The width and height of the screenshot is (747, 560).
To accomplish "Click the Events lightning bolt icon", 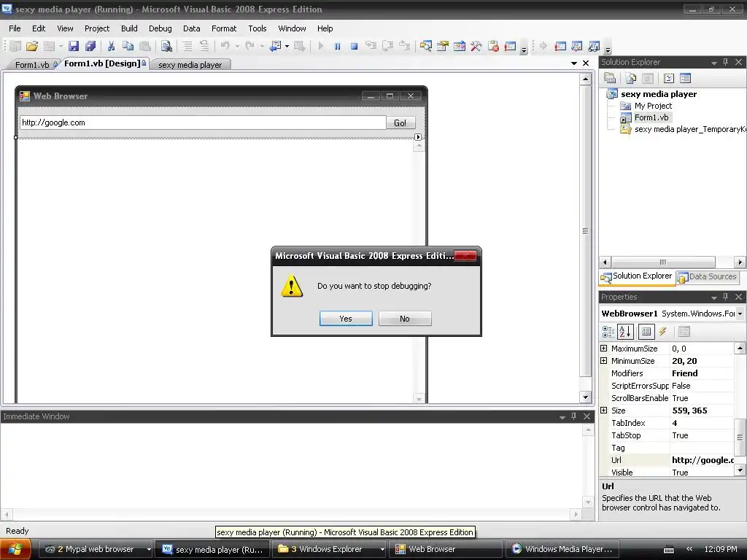I will click(662, 332).
